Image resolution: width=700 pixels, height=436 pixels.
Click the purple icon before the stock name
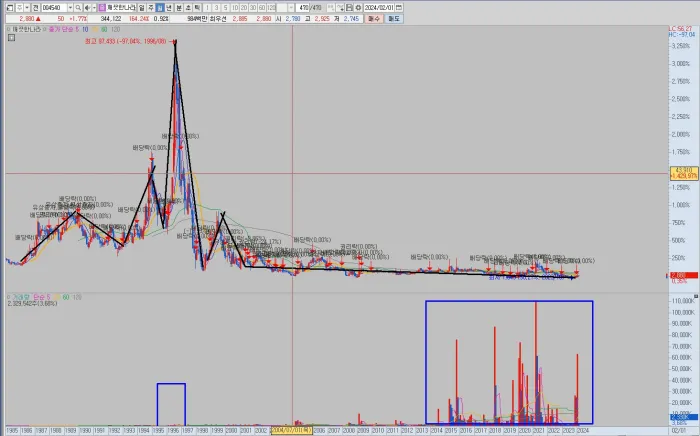(x=102, y=8)
